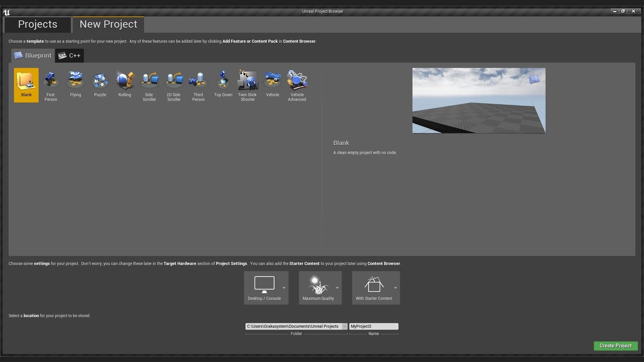644x362 pixels.
Task: Switch to the C++ tab
Action: [69, 55]
